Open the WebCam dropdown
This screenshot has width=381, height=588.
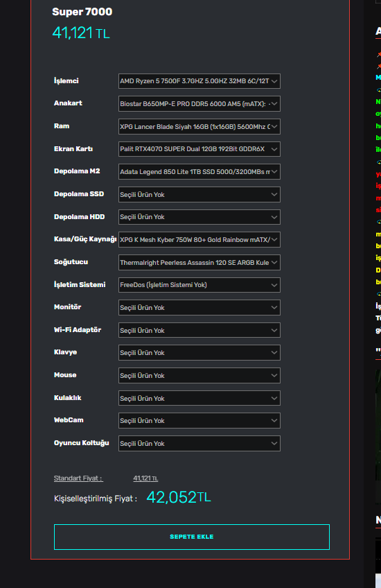pyautogui.click(x=200, y=421)
